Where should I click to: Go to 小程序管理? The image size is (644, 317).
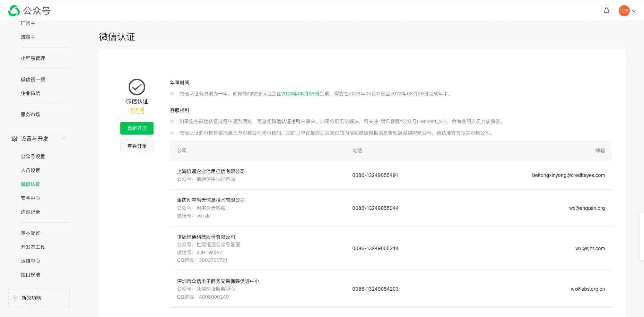click(x=33, y=58)
